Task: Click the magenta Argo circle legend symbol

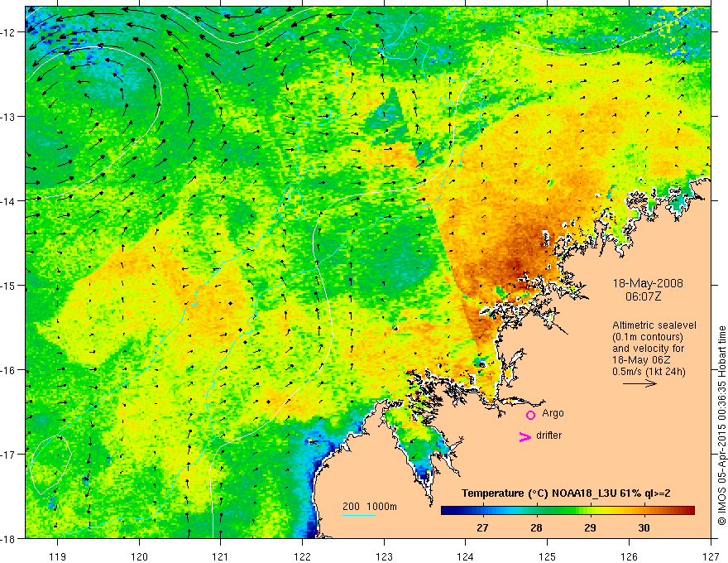Action: coord(530,415)
